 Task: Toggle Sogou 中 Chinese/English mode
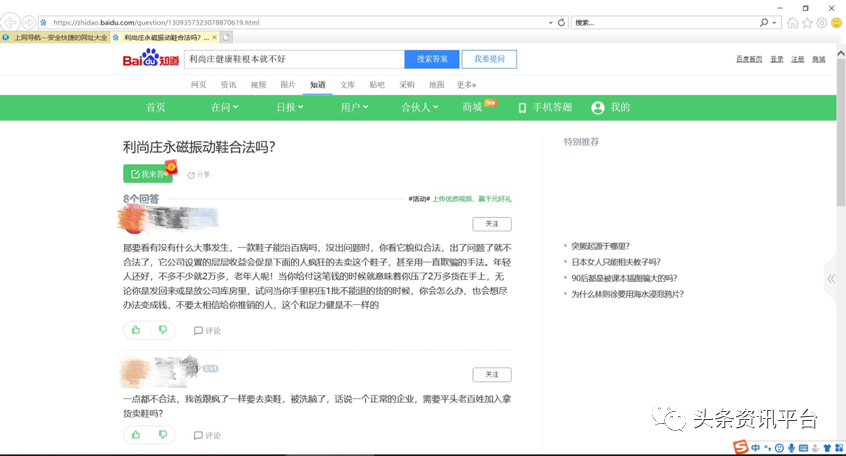coord(755,448)
